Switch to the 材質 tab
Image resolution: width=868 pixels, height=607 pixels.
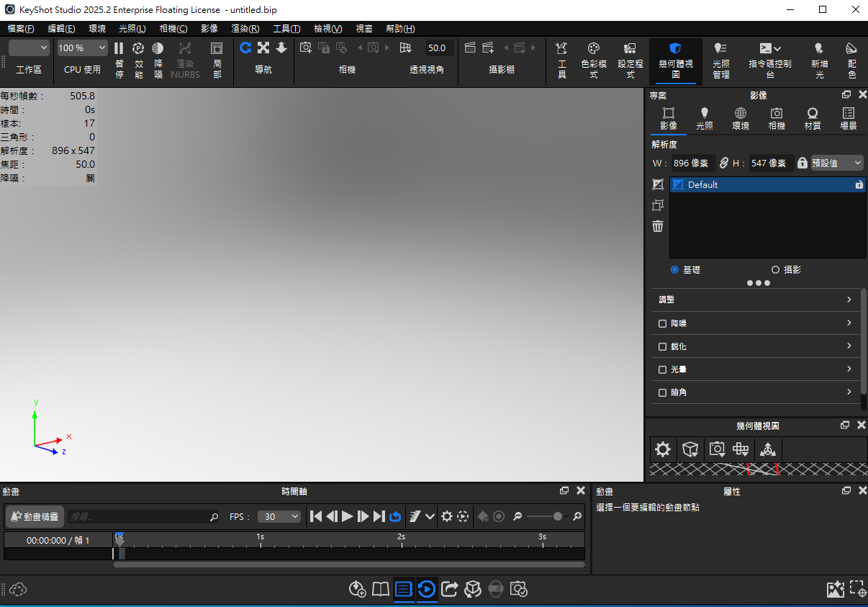click(812, 119)
